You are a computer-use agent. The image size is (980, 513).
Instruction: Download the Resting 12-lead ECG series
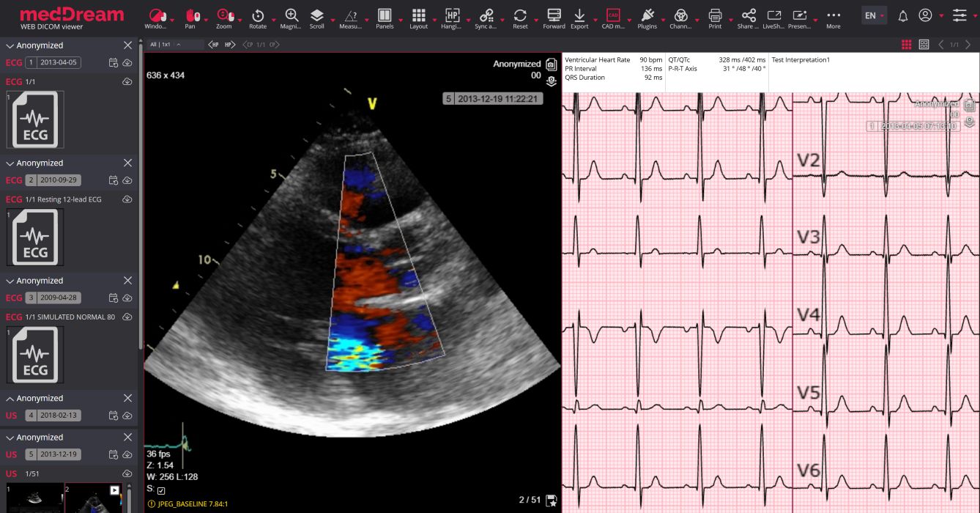(127, 199)
